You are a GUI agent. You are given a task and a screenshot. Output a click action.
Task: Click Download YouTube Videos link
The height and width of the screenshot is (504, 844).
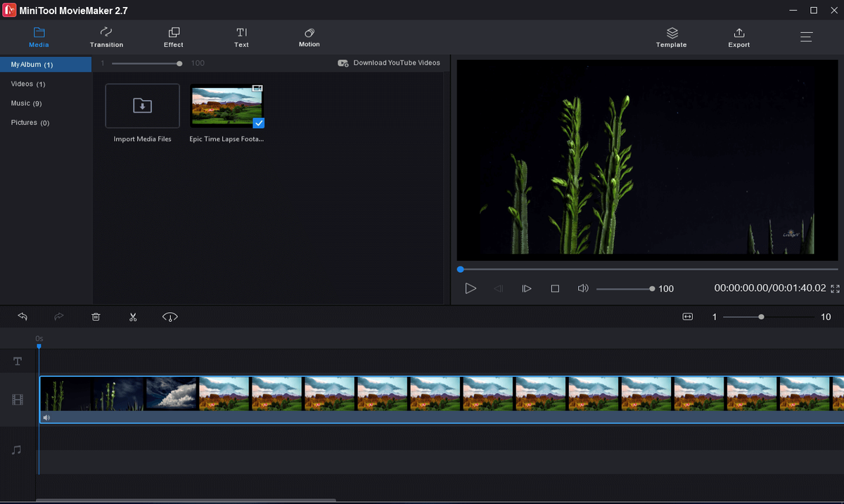[x=389, y=63]
